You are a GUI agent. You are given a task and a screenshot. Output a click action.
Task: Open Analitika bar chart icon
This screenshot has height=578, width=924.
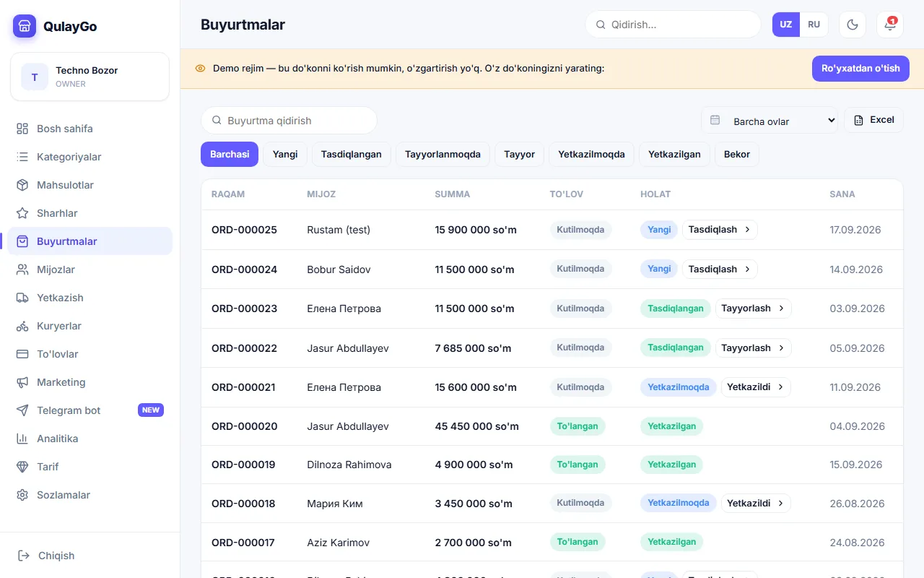coord(22,439)
